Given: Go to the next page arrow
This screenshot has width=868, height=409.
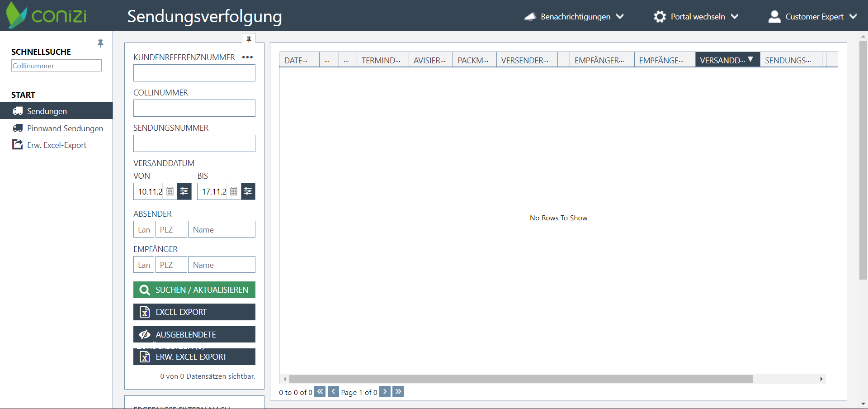Looking at the screenshot, I should pyautogui.click(x=385, y=392).
